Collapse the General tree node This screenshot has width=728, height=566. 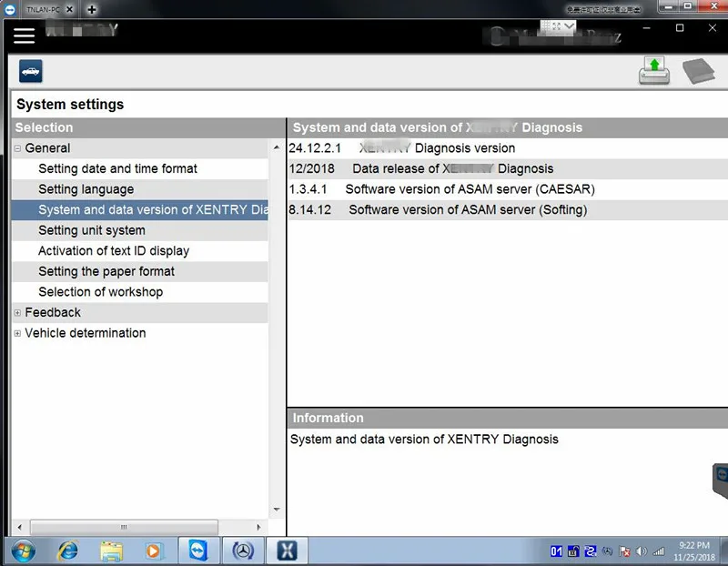coord(17,148)
